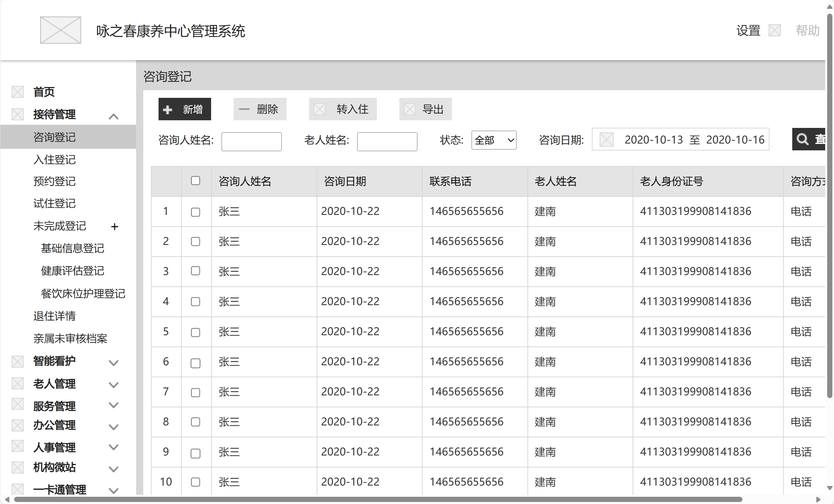The width and height of the screenshot is (834, 504).
Task: Check the checkbox in row 2
Action: click(195, 241)
